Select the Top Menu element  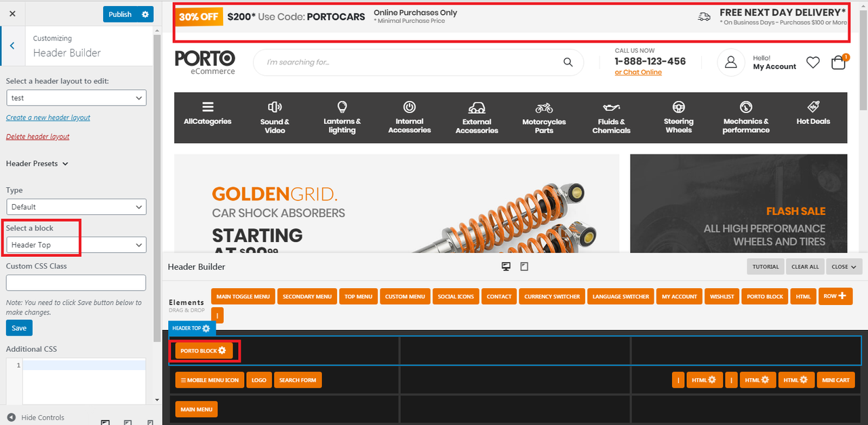click(359, 296)
